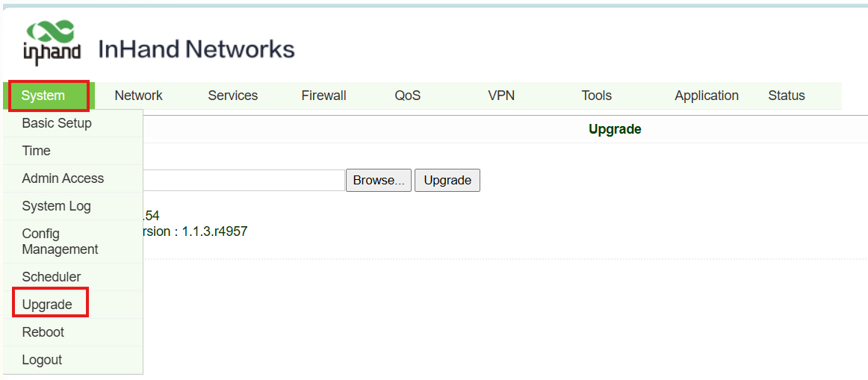Open the Services menu
This screenshot has width=868, height=380.
point(232,96)
